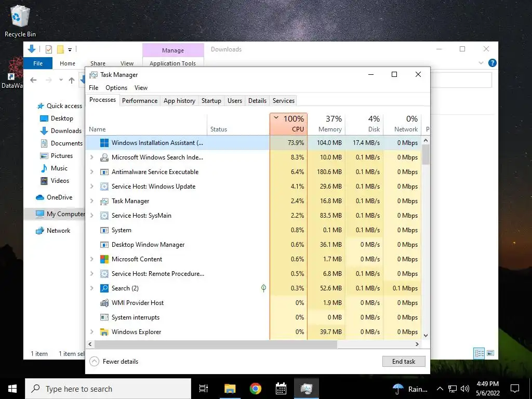Click the Service Host: Windows Update gear icon

(x=104, y=187)
